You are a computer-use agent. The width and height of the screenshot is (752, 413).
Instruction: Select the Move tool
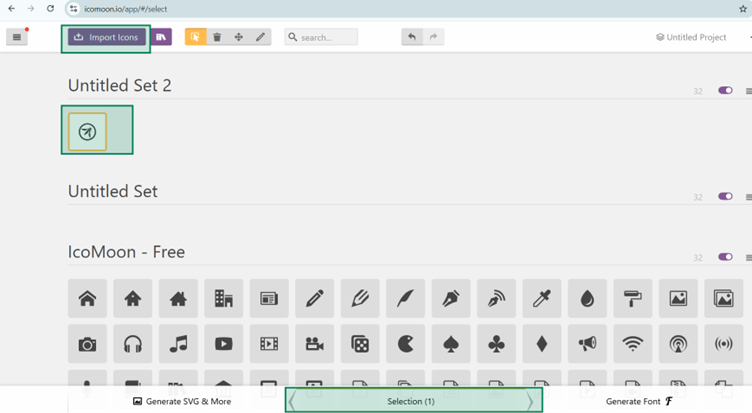click(x=239, y=37)
